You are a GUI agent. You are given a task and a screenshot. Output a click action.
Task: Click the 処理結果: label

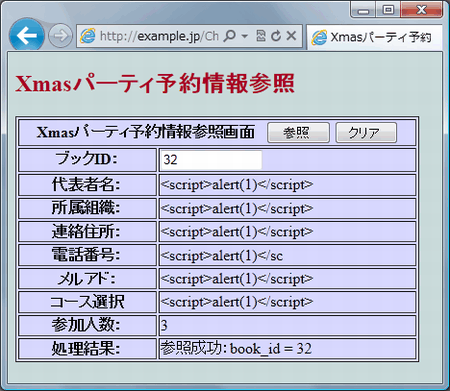(x=86, y=349)
